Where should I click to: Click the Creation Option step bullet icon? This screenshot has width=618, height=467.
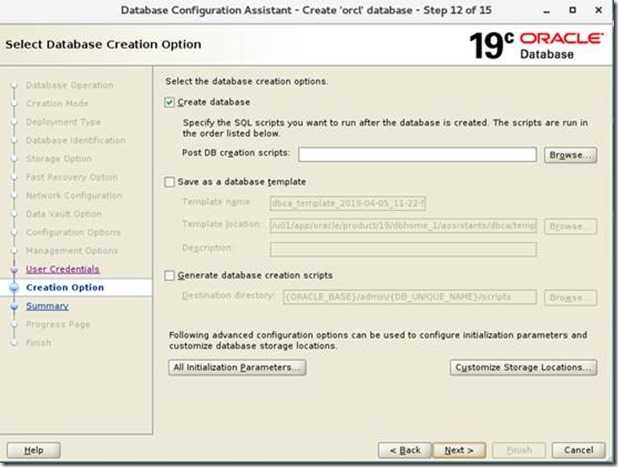point(14,288)
